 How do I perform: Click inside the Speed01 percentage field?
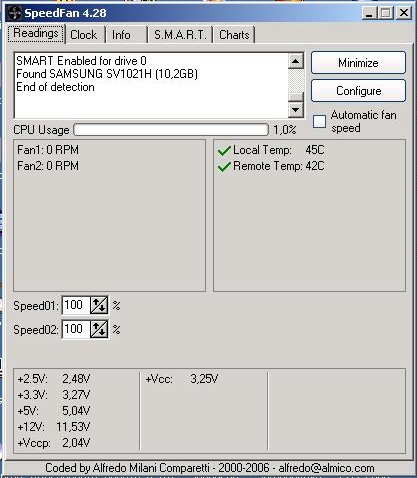(76, 305)
